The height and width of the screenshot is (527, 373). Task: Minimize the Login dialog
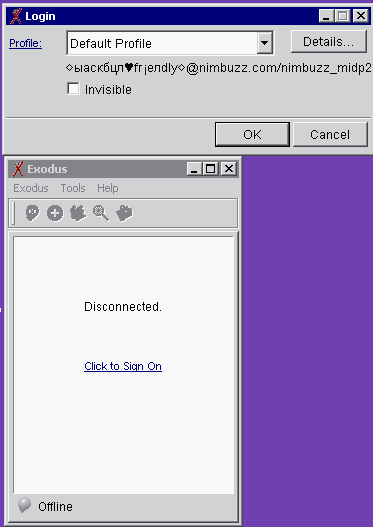coord(326,16)
